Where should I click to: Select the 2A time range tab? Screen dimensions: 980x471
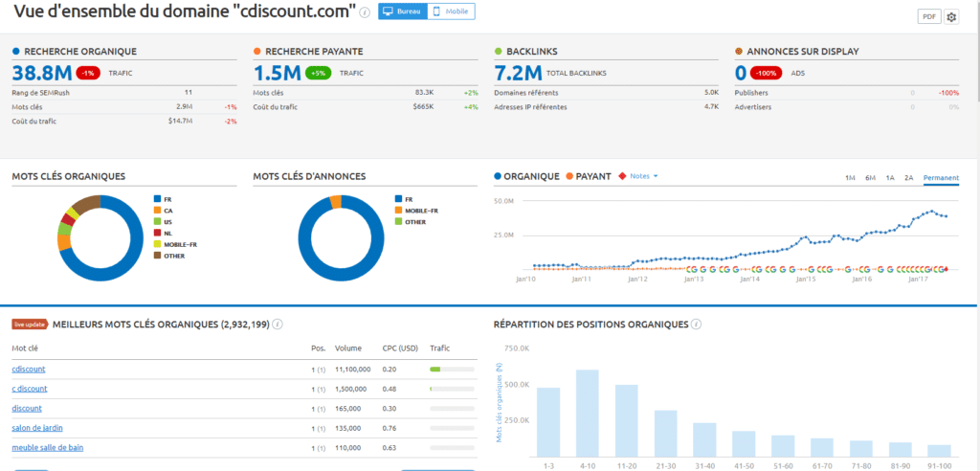[909, 178]
